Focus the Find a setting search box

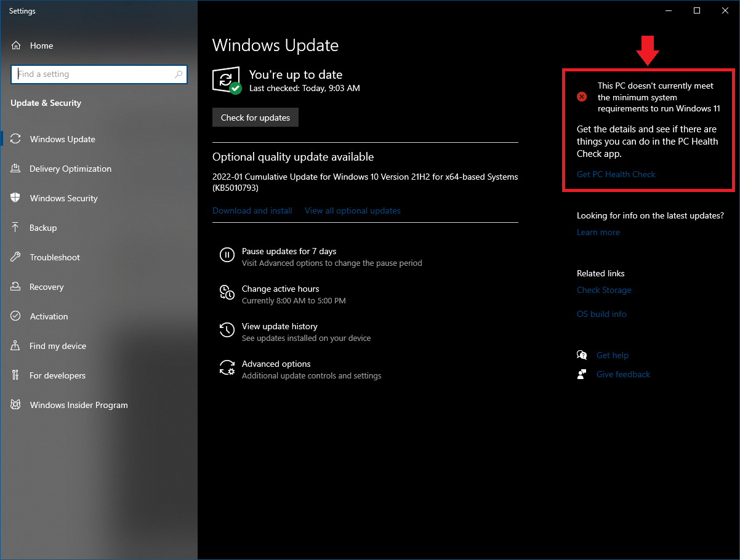click(x=99, y=74)
